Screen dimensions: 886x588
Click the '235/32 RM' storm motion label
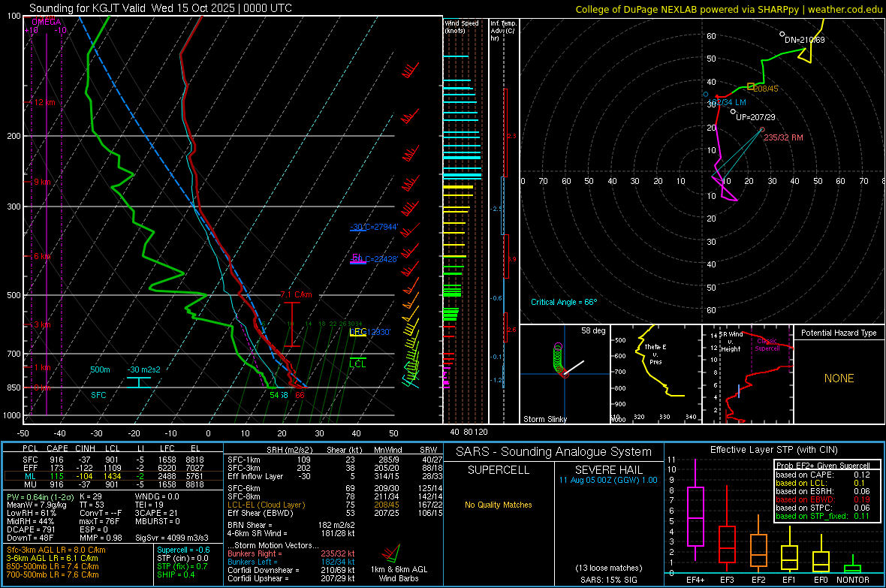[x=783, y=137]
